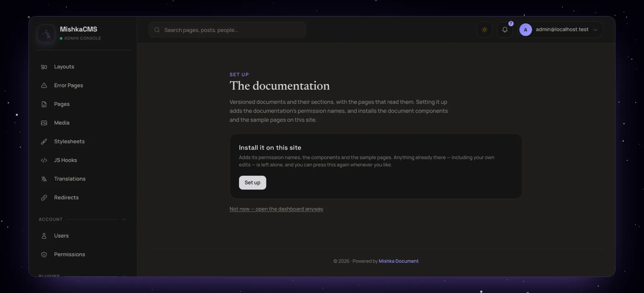Image resolution: width=644 pixels, height=293 pixels.
Task: Click the 'The documentation' heading
Action: coord(280,86)
